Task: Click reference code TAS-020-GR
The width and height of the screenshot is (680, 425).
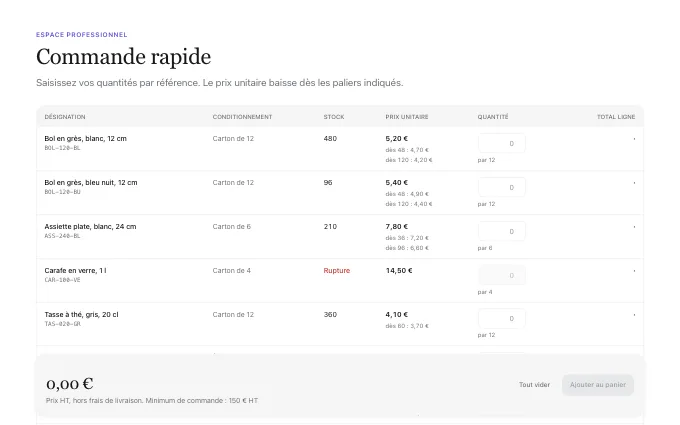Action: [x=62, y=324]
